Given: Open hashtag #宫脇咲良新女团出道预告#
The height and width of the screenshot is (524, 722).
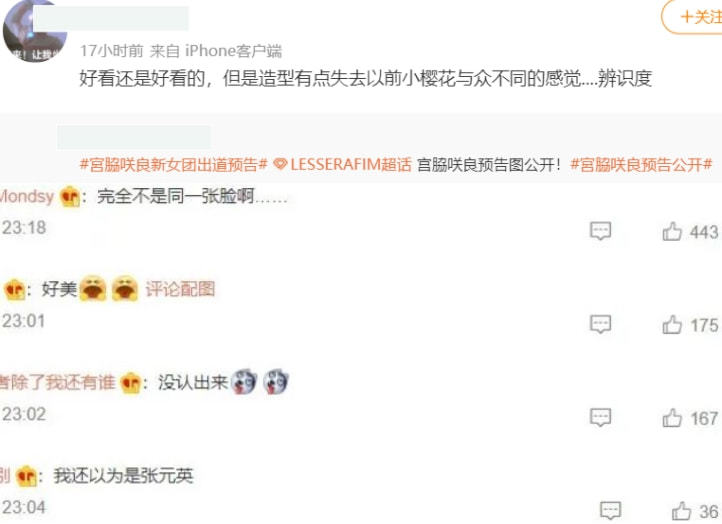Looking at the screenshot, I should tap(173, 164).
